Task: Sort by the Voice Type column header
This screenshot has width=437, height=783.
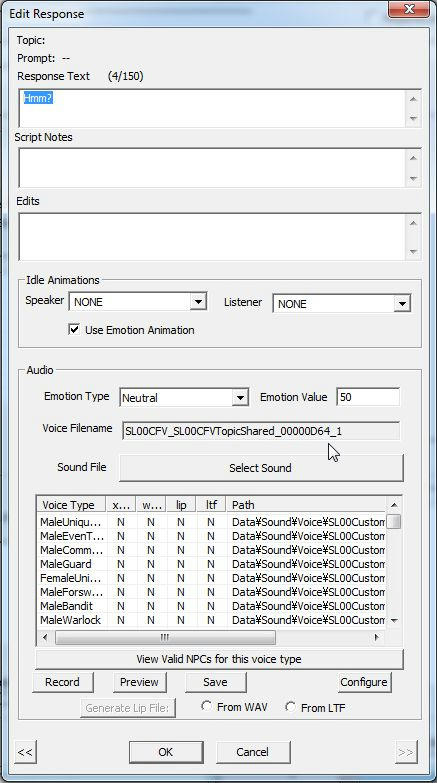Action: 71,505
